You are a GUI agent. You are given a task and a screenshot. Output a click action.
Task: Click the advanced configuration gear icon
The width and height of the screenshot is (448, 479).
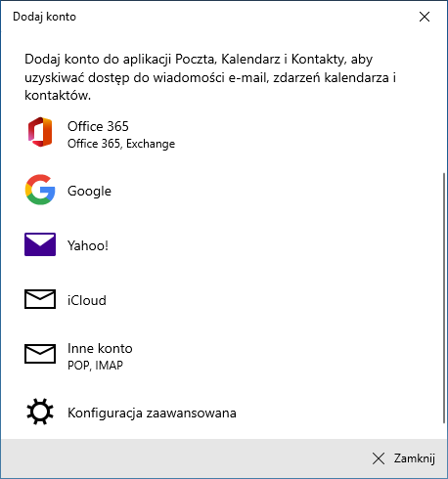tap(40, 412)
